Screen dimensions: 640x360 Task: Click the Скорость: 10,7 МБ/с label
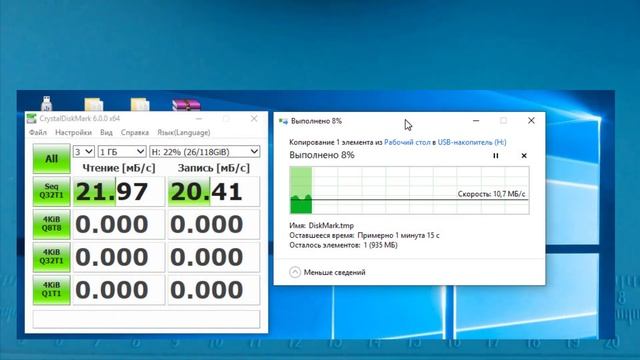(x=491, y=194)
